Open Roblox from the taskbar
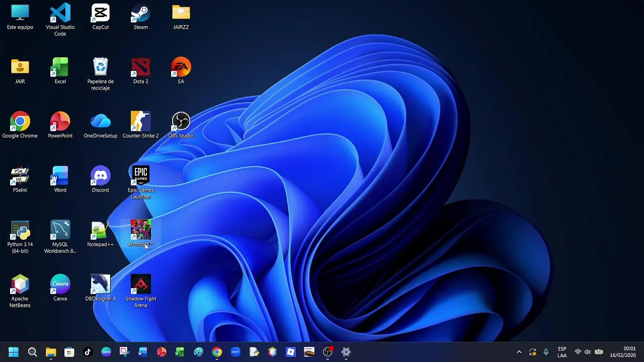This screenshot has height=362, width=644. (x=291, y=352)
